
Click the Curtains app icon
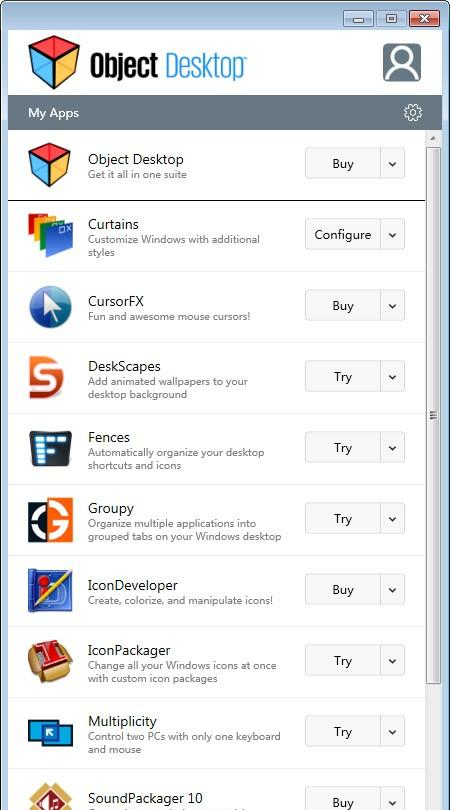point(50,235)
